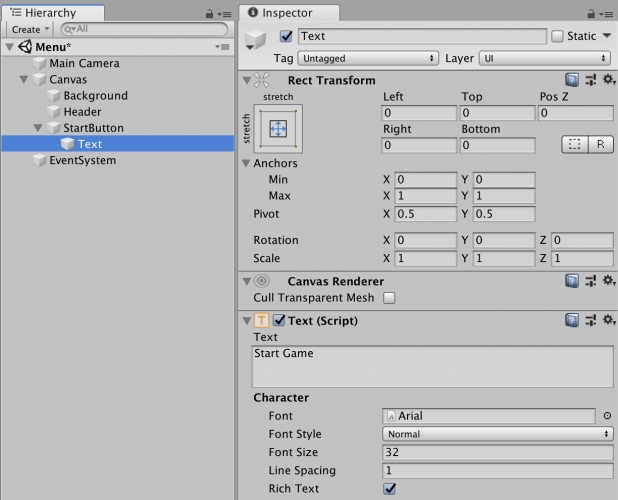618x500 pixels.
Task: Open Arial font object picker circle
Action: pyautogui.click(x=607, y=416)
